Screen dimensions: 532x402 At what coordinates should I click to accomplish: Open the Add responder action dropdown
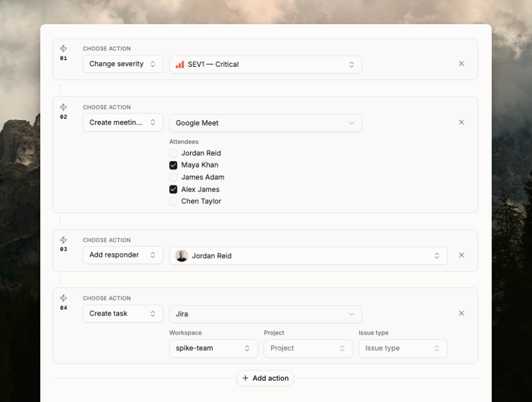coord(123,255)
